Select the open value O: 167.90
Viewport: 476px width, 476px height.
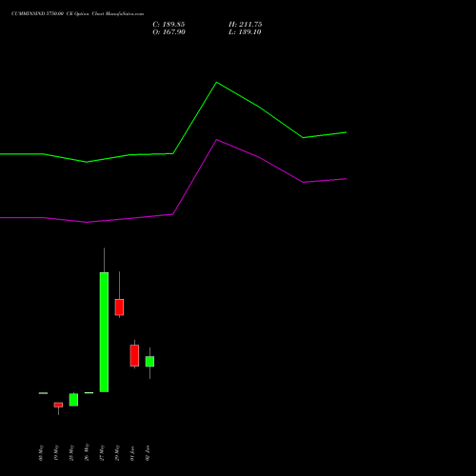point(169,32)
